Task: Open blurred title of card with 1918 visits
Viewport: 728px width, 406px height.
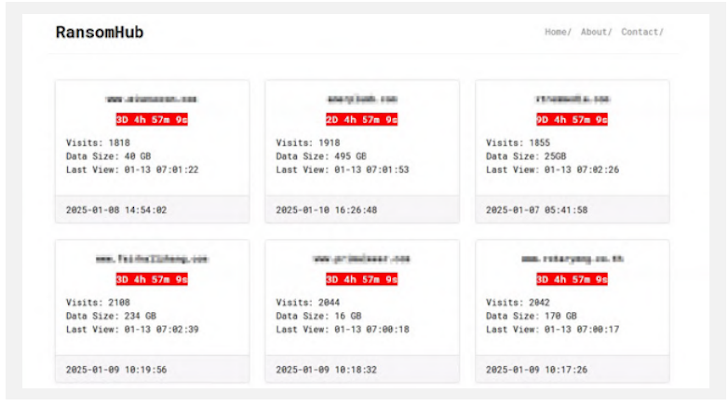Action: (362, 99)
